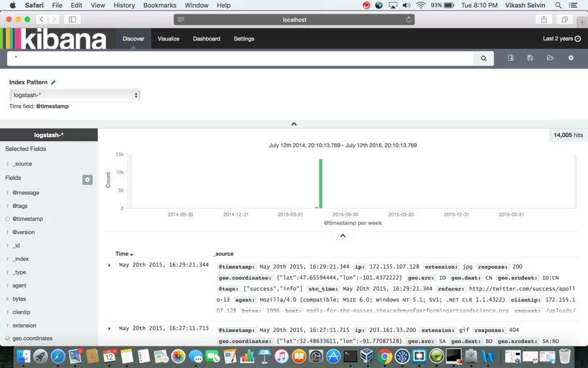Open the logstash-* index pattern dropdown
The width and height of the screenshot is (588, 368).
75,95
